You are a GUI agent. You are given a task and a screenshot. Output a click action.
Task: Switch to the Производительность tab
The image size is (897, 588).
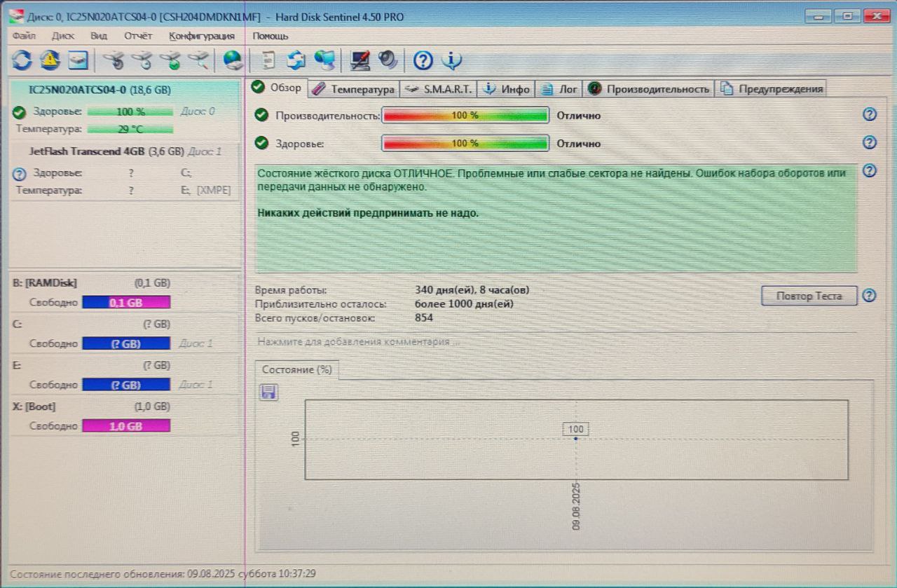pyautogui.click(x=649, y=89)
